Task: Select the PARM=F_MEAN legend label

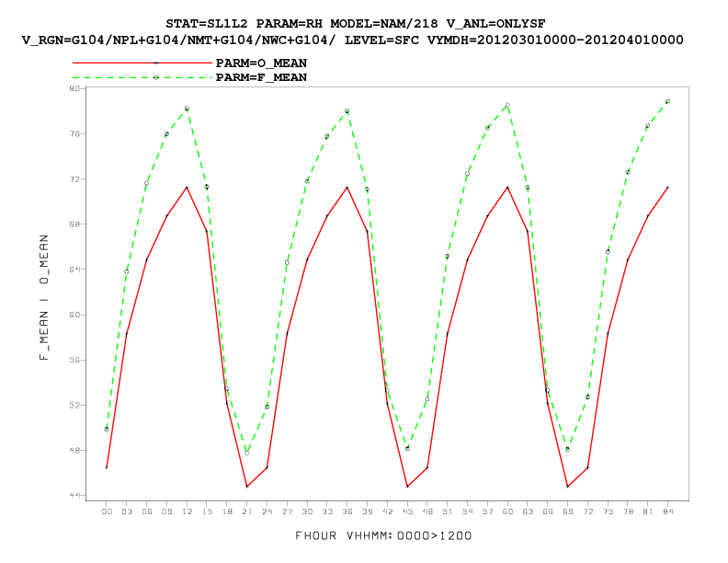Action: [x=261, y=77]
